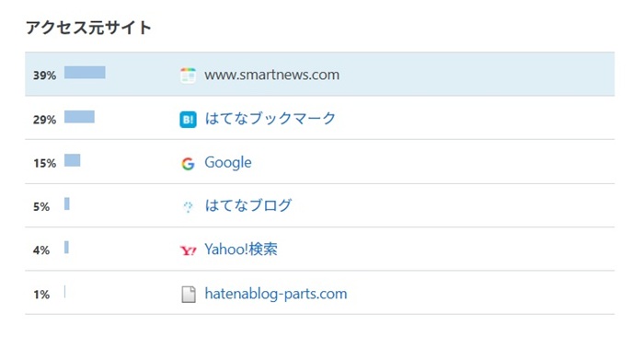Select the 29% percentage text
Screen dimensions: 644x348
point(45,120)
